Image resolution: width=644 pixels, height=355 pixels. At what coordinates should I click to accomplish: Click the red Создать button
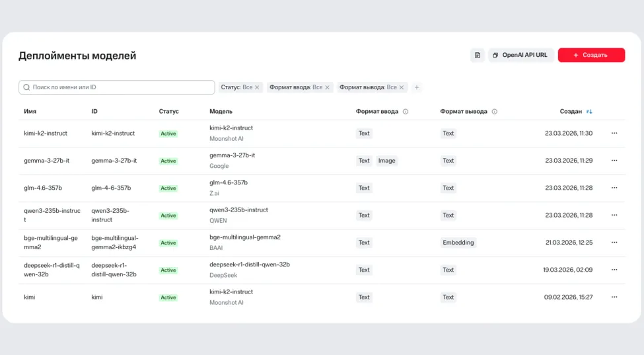tap(591, 56)
